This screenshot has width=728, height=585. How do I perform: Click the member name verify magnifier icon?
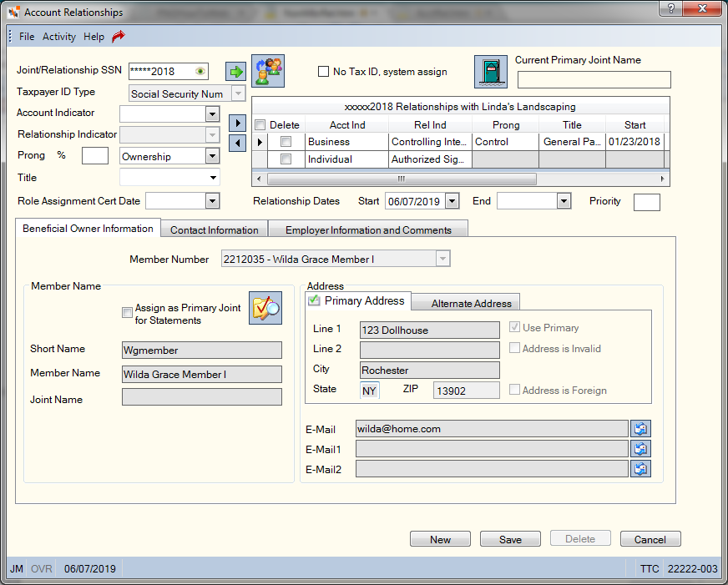(265, 308)
